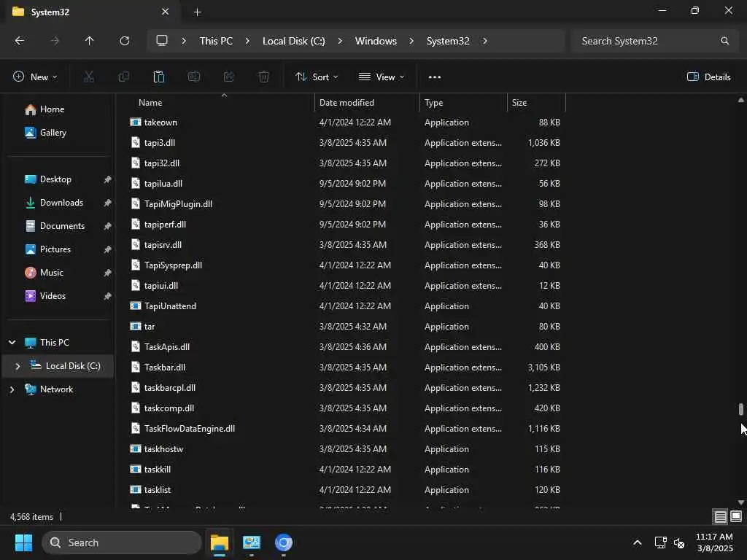Click the Paste clipboard icon
747x560 pixels.
158,77
